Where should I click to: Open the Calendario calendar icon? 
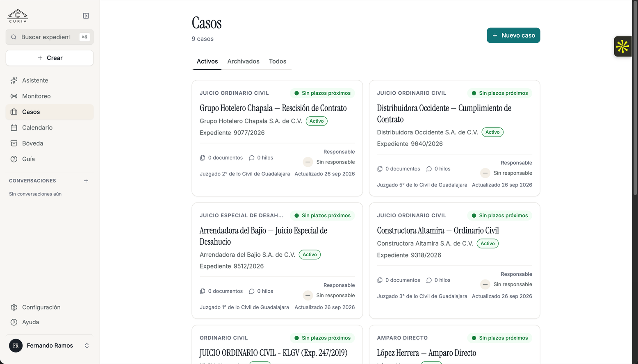point(14,127)
